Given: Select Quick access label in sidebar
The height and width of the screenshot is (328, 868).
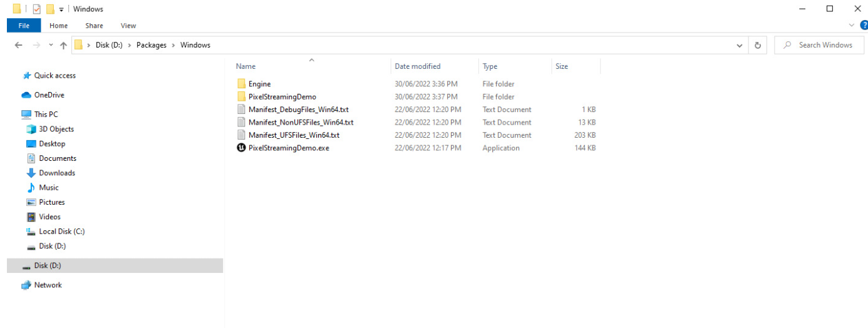Looking at the screenshot, I should point(55,76).
